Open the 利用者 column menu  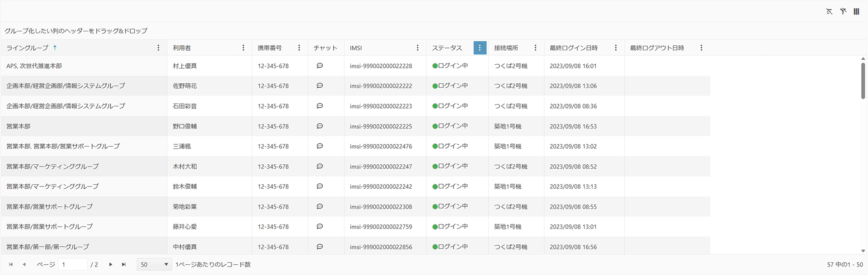pos(243,48)
